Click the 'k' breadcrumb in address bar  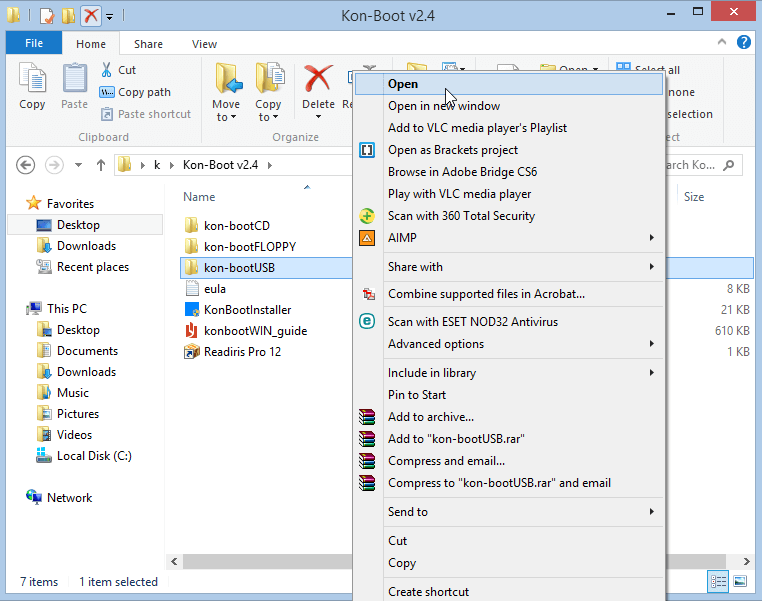click(157, 165)
